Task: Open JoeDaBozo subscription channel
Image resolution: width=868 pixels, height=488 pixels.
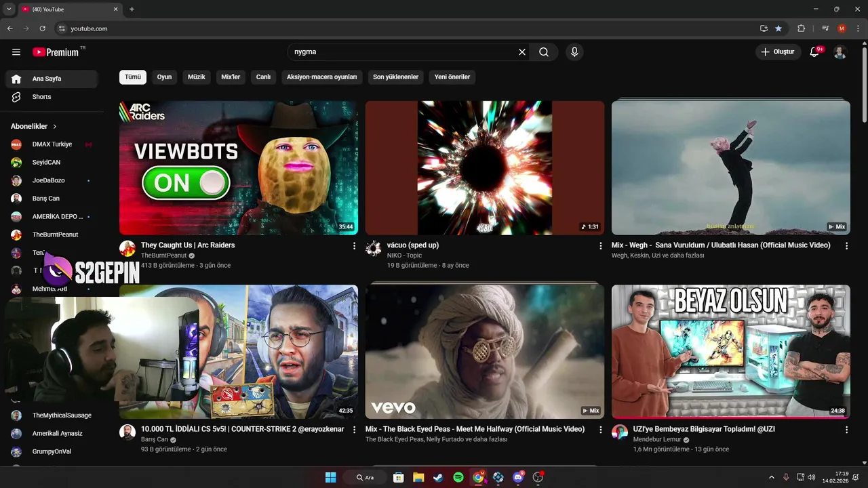Action: point(52,180)
